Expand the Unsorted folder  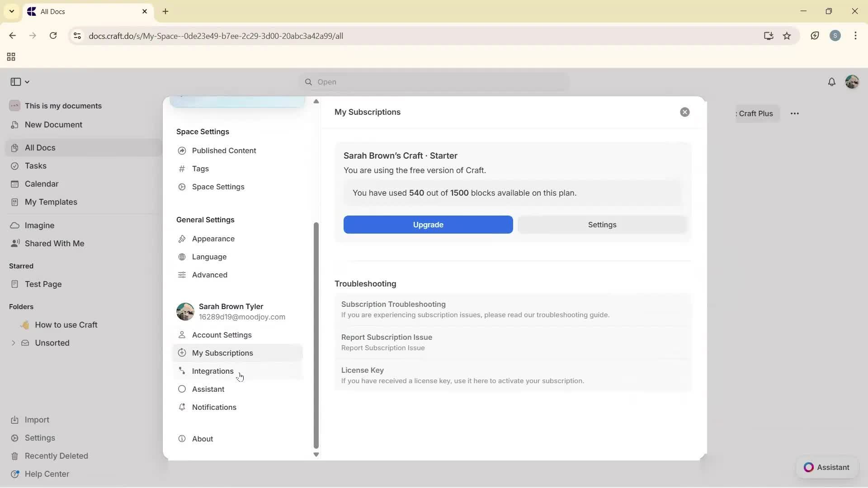pyautogui.click(x=13, y=343)
